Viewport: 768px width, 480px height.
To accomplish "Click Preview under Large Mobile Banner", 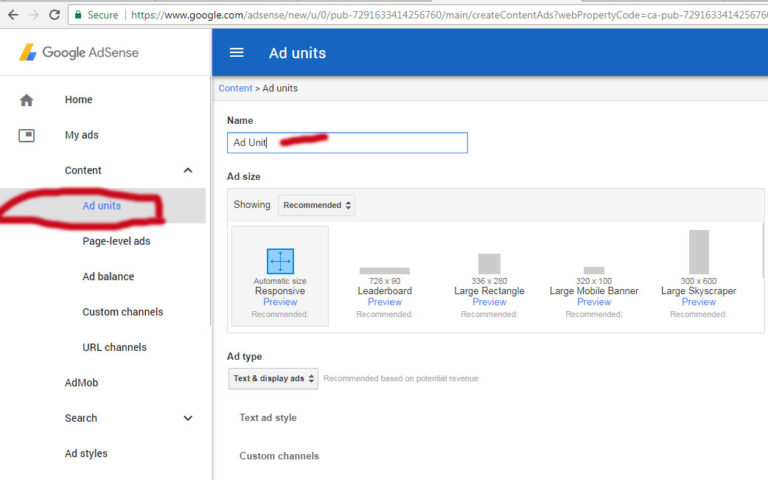I will pyautogui.click(x=594, y=302).
